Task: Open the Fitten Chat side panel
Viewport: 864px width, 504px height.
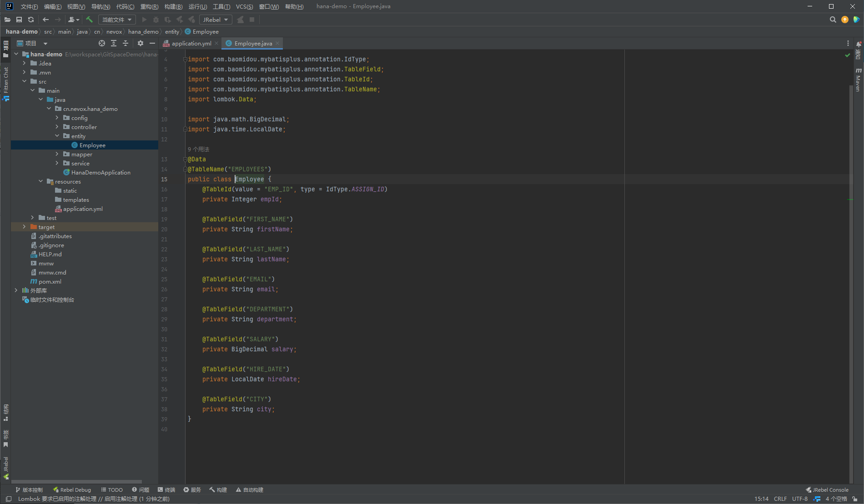Action: 5,84
